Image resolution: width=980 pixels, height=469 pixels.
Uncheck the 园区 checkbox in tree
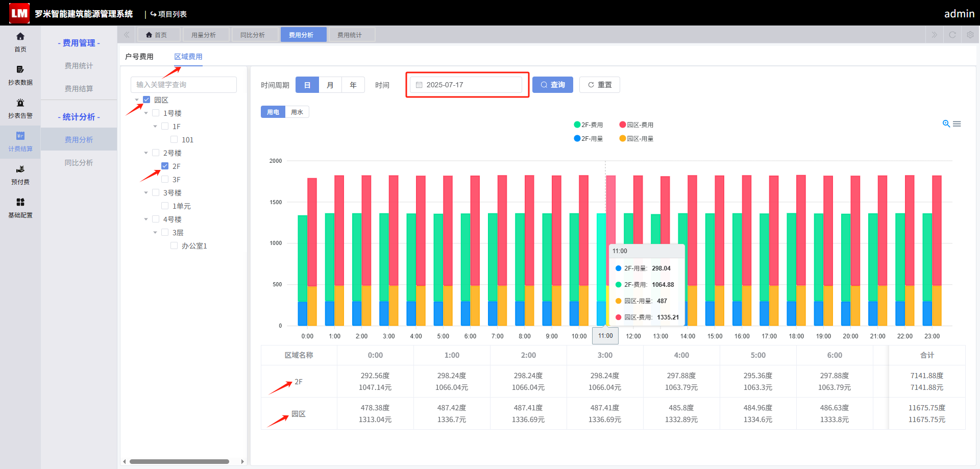[146, 100]
